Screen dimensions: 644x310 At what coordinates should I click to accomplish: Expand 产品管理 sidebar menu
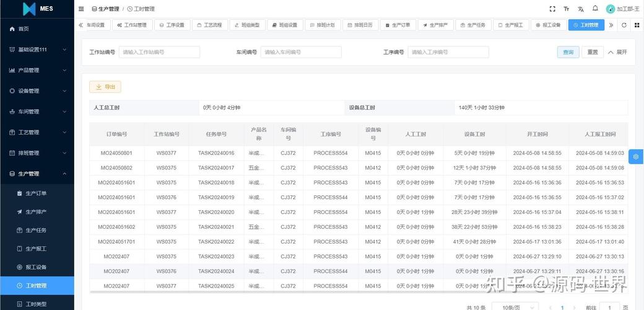point(37,70)
